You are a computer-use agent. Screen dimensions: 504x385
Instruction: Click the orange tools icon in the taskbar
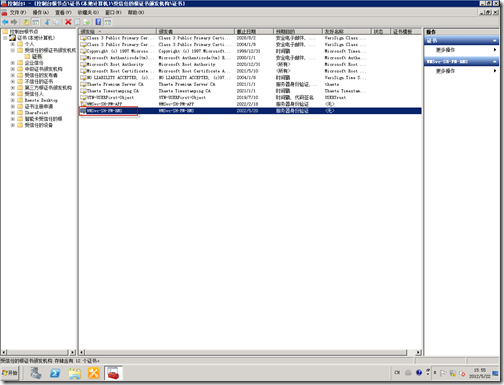point(94,373)
